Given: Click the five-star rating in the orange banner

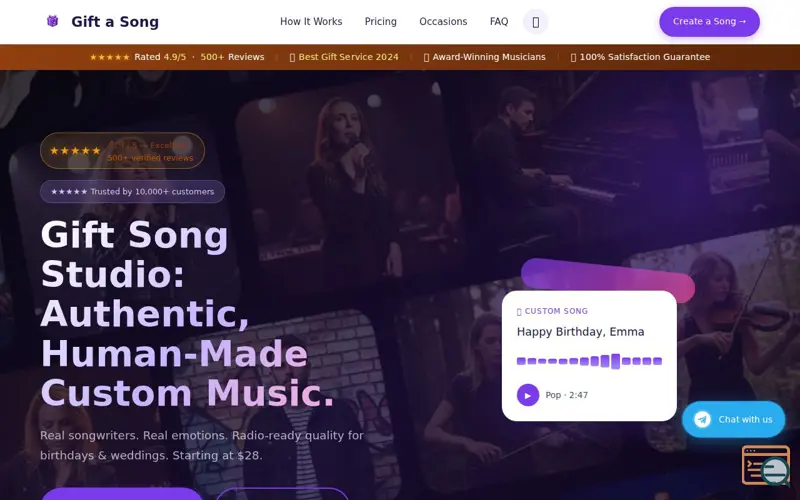Looking at the screenshot, I should [x=110, y=57].
